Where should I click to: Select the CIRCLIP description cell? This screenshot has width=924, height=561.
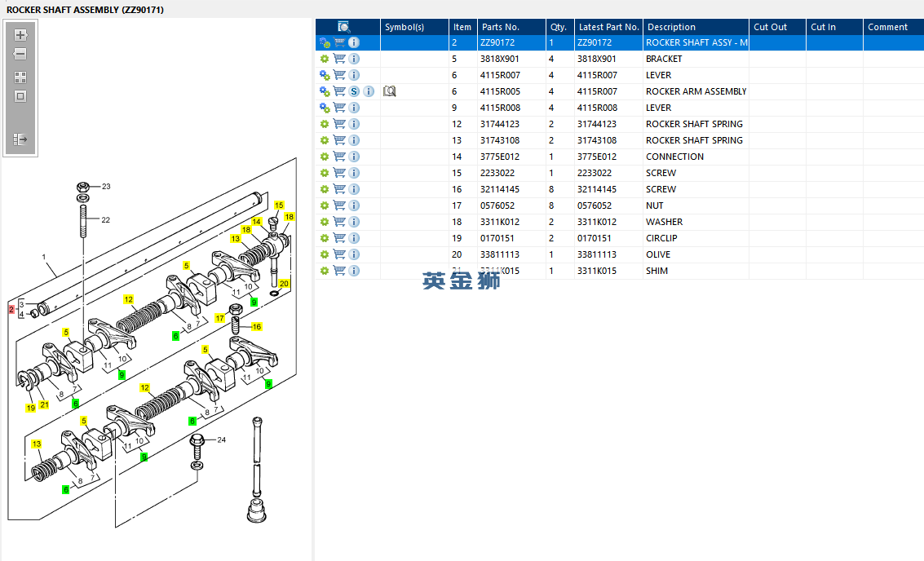[x=696, y=238]
